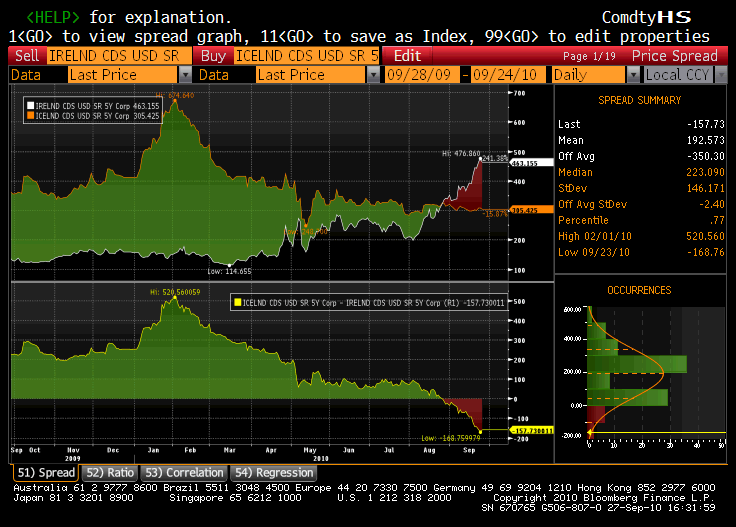Click the SPREAD SUMMARY heading
Screen dimensions: 736x527
pos(639,100)
